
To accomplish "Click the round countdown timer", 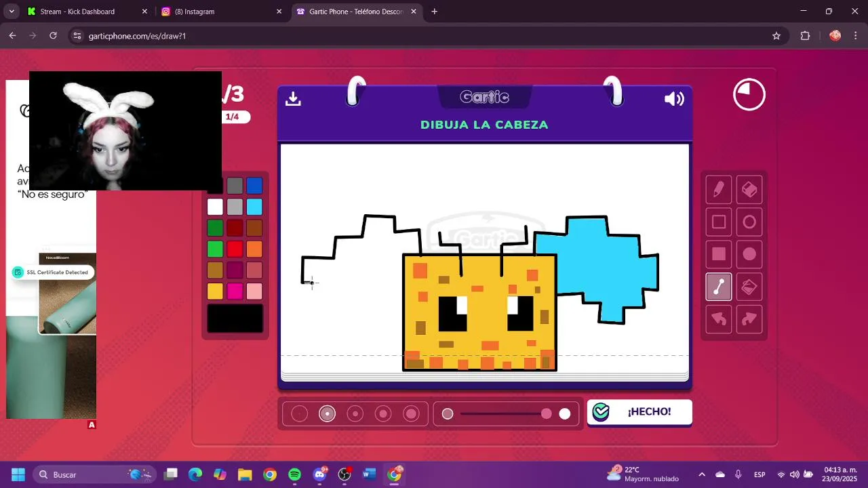I will [x=749, y=95].
